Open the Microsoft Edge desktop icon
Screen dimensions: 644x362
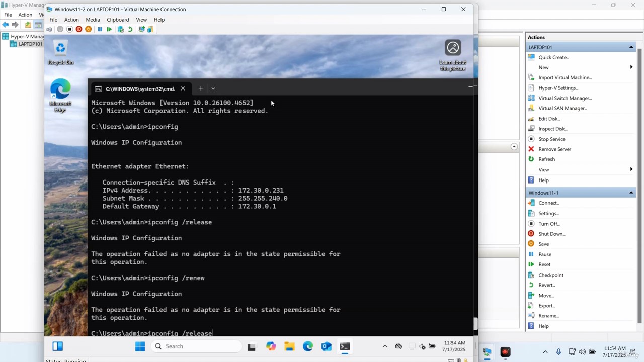[x=60, y=96]
